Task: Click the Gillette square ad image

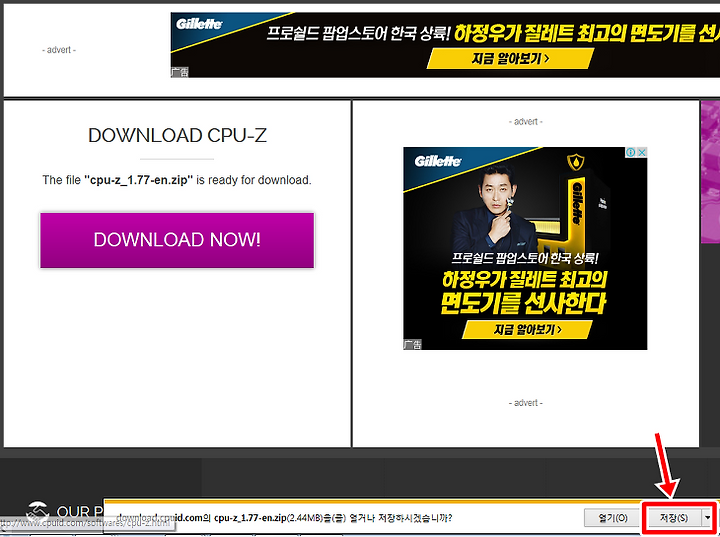Action: 525,249
